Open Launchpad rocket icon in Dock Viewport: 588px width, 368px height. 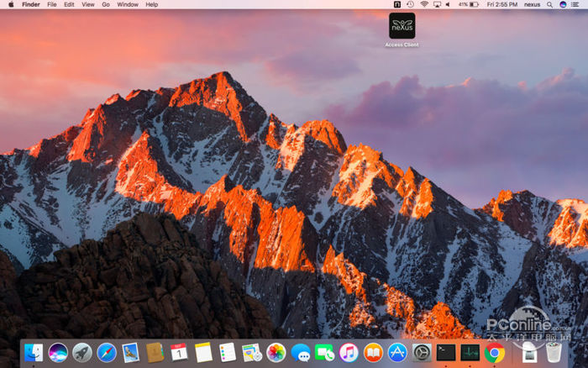pyautogui.click(x=82, y=353)
